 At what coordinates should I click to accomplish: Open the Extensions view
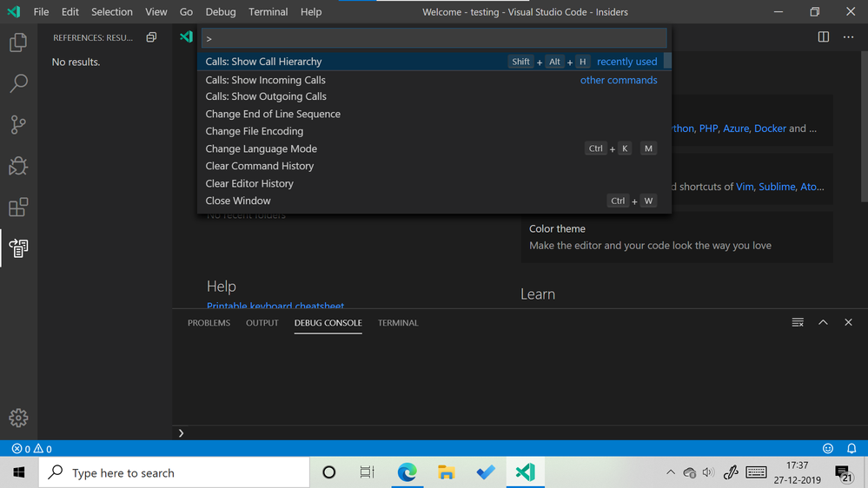point(18,207)
